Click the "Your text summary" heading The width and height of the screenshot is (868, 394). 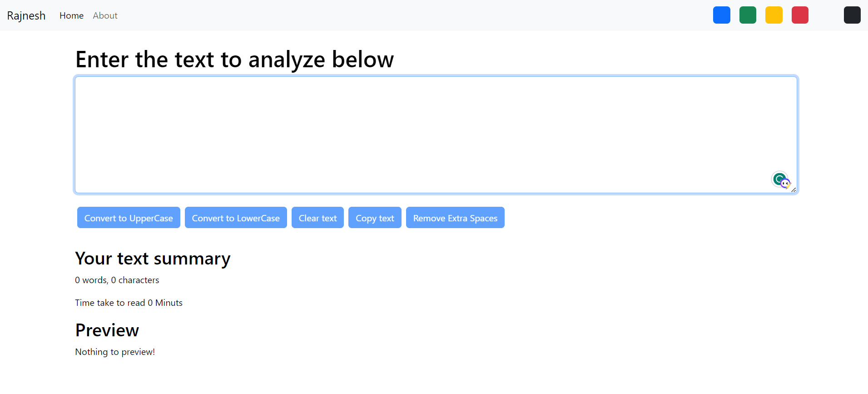click(153, 259)
